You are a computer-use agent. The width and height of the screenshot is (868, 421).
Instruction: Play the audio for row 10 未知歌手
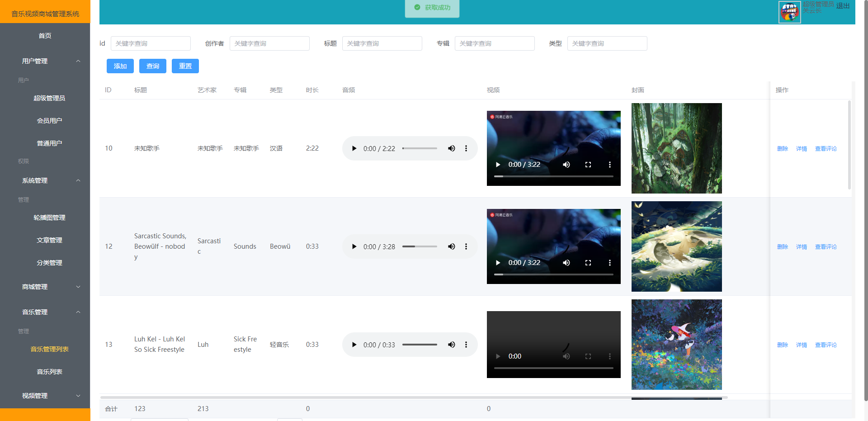(x=354, y=148)
